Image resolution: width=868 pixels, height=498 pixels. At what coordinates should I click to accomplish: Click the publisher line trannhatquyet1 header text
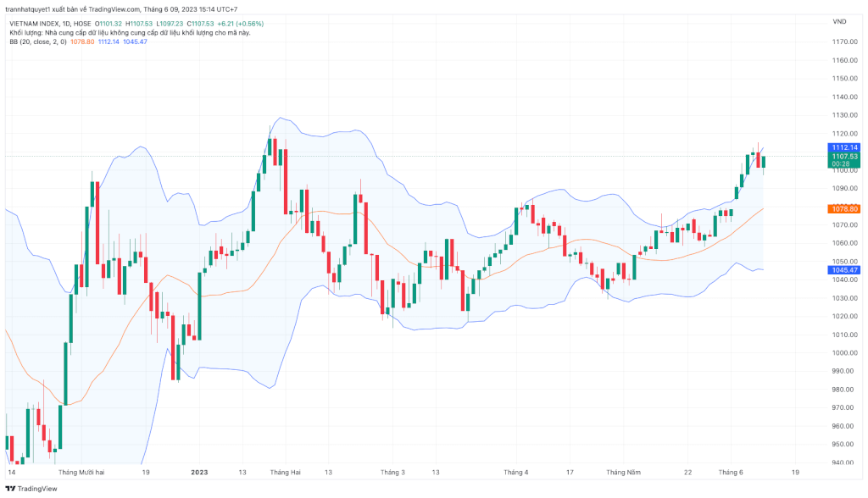[x=121, y=9]
